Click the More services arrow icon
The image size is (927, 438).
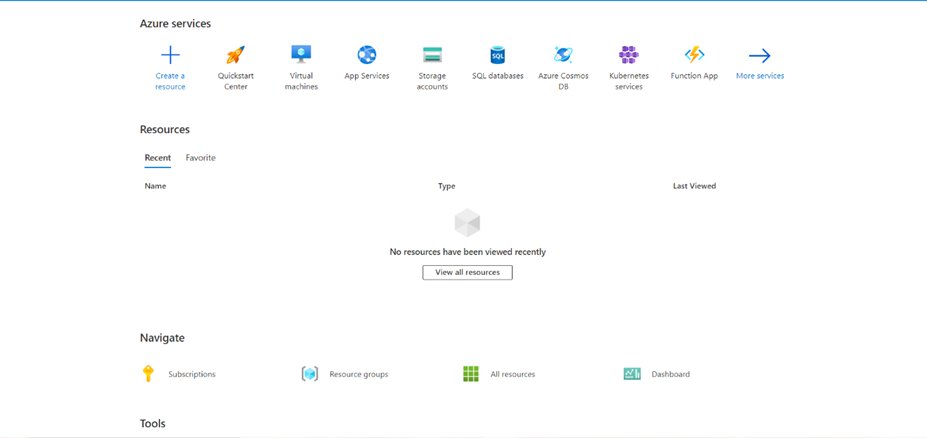click(760, 56)
